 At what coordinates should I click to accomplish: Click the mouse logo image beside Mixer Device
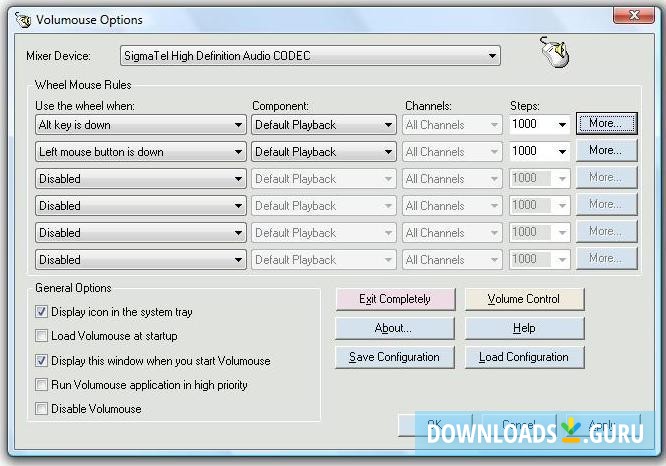pyautogui.click(x=554, y=52)
